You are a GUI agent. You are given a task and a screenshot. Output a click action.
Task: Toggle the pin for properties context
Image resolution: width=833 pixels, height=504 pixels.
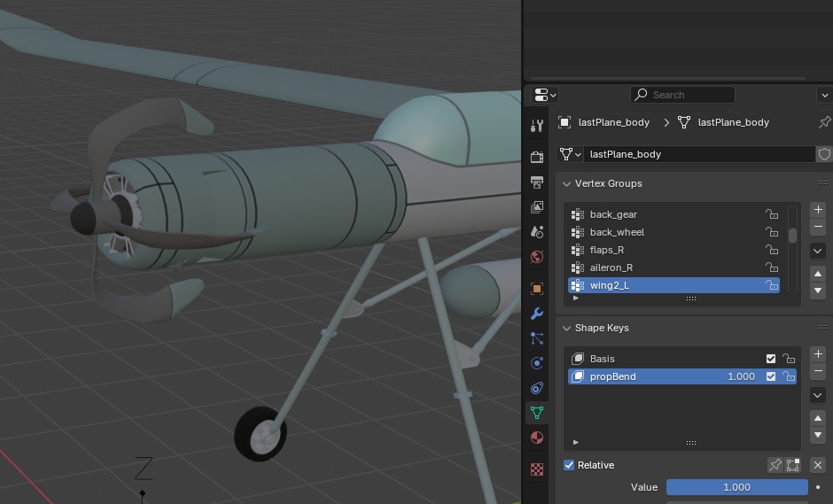pos(824,122)
